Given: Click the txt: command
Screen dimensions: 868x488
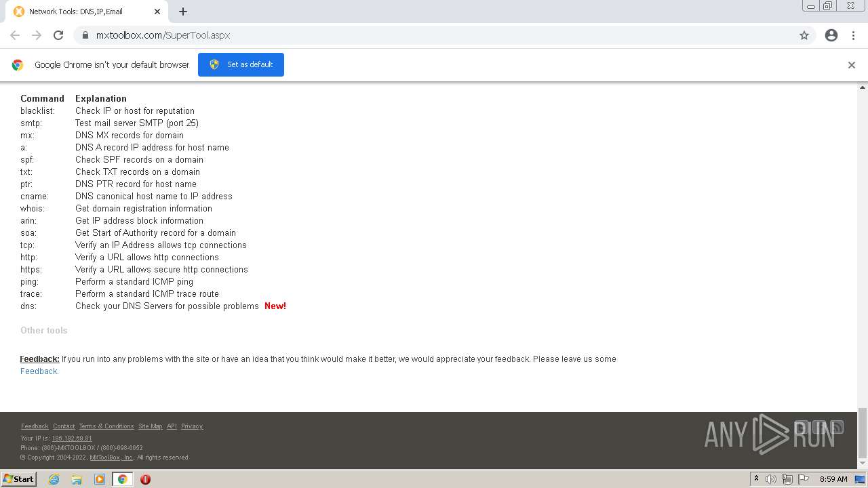Looking at the screenshot, I should (x=26, y=172).
